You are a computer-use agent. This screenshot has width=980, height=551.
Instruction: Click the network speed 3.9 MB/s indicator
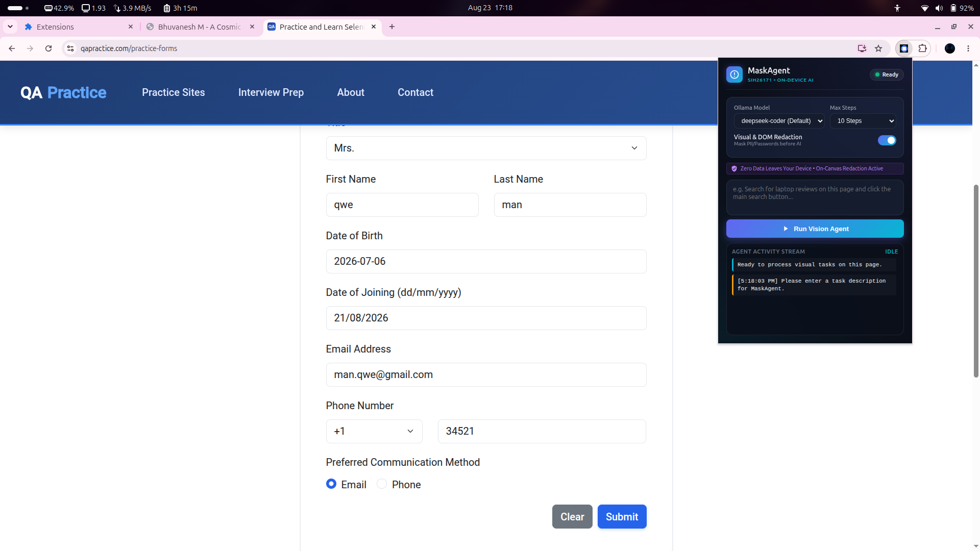tap(133, 8)
